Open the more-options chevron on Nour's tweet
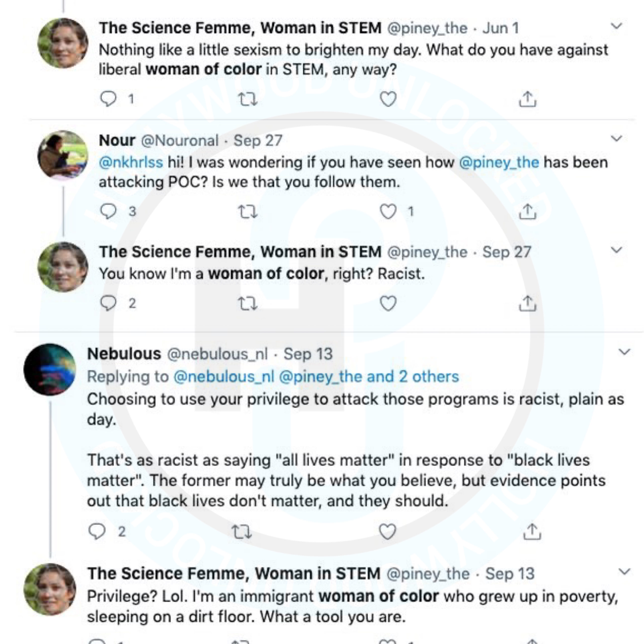The height and width of the screenshot is (644, 644). point(616,138)
